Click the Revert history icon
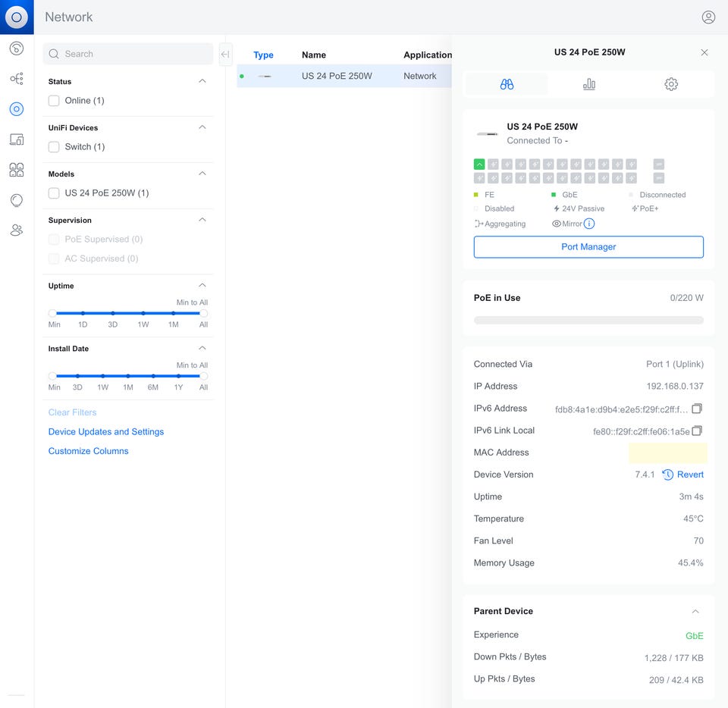The height and width of the screenshot is (708, 728). (667, 475)
